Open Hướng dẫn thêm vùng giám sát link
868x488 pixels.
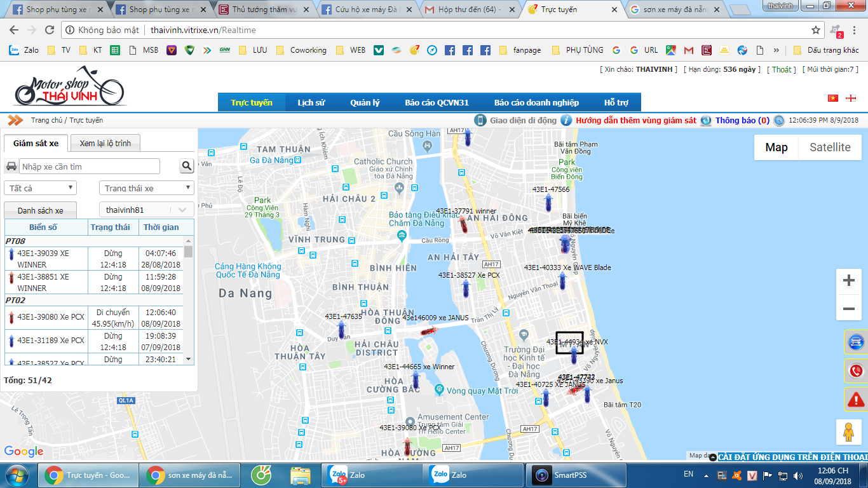tap(636, 120)
